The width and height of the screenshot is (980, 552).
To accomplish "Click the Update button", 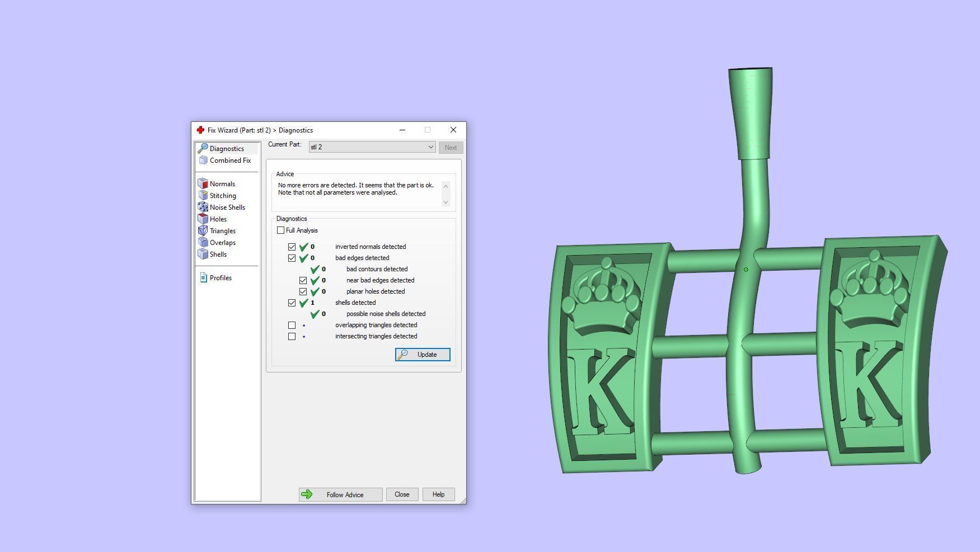I will pyautogui.click(x=423, y=355).
